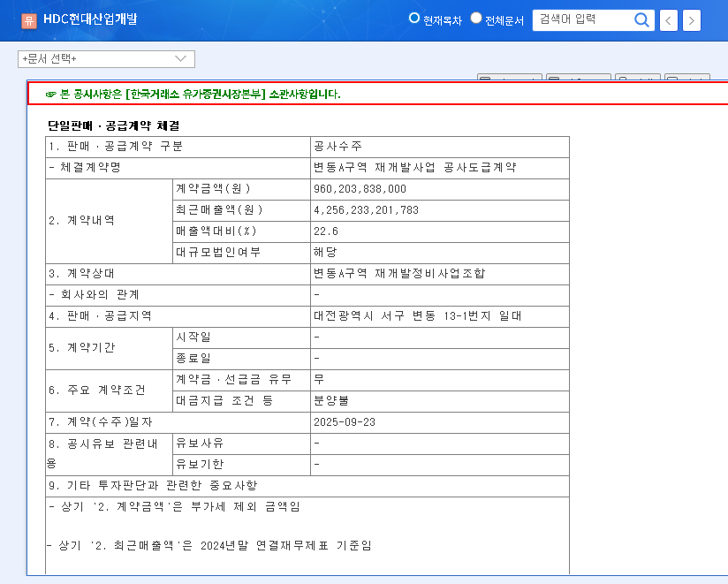The image size is (728, 584).
Task: Click the 최근매출액(원) label
Action: tap(219, 209)
